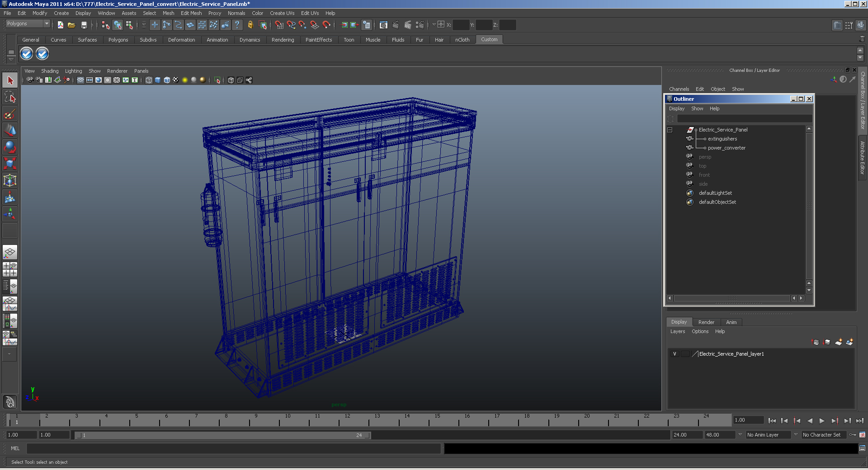The height and width of the screenshot is (470, 868).
Task: Choose the Paint Selection tool
Action: point(10,114)
